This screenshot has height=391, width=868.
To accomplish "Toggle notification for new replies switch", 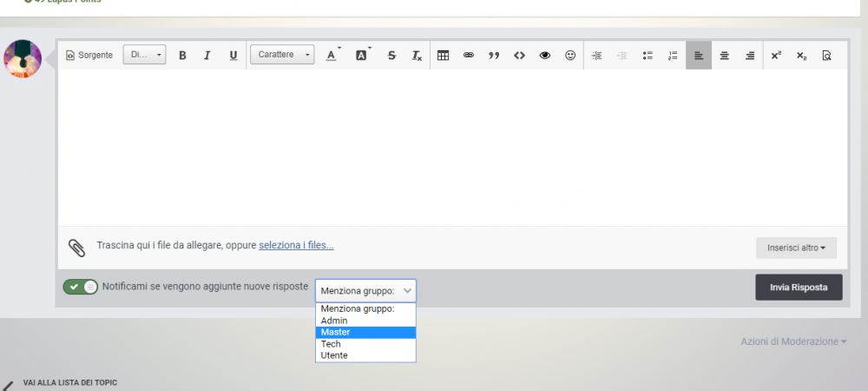I will (x=81, y=287).
